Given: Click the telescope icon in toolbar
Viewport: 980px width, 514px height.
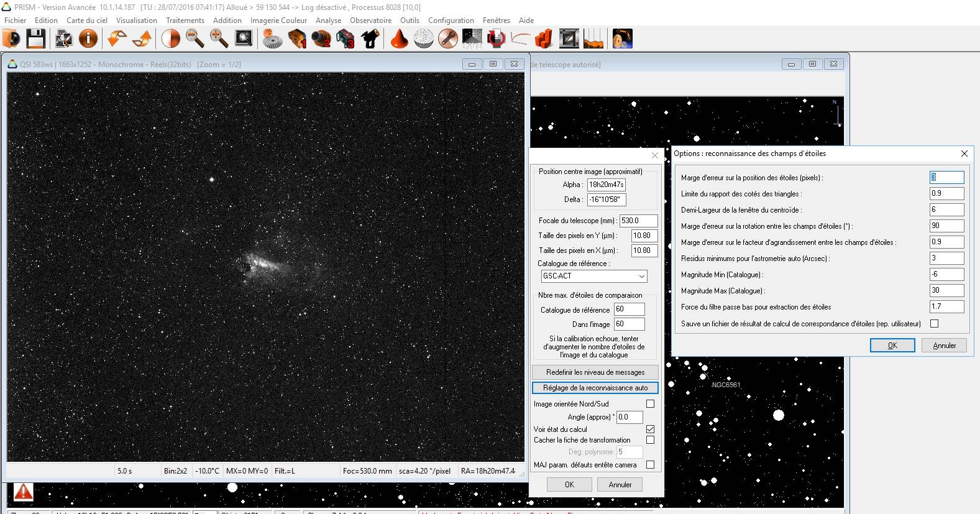Looking at the screenshot, I should [370, 39].
